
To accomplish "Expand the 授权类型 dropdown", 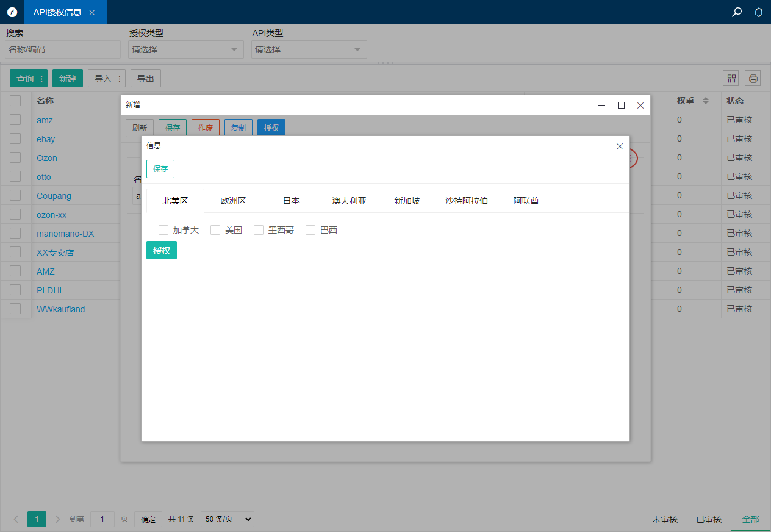I will point(186,49).
